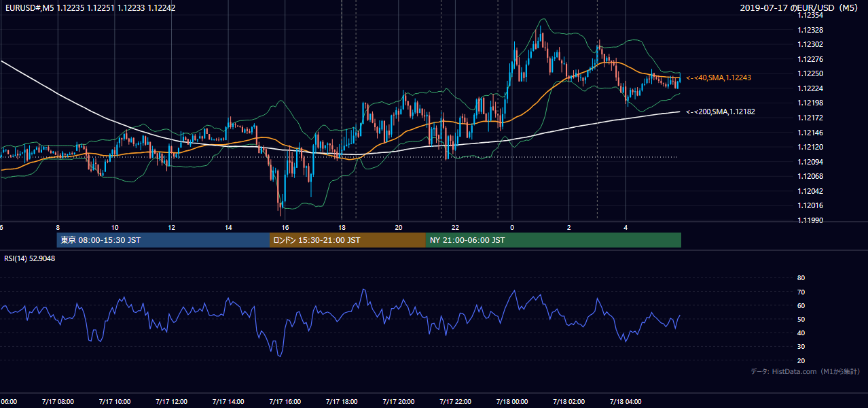Click price axis value 1.12094
The image size is (868, 408).
point(811,162)
